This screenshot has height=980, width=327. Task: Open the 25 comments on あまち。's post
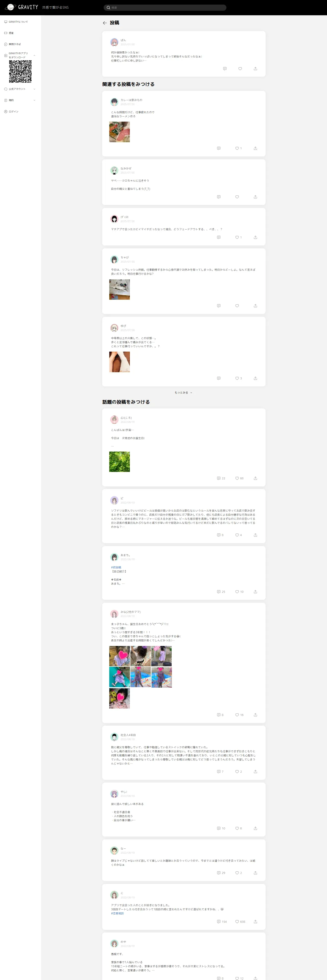(221, 592)
